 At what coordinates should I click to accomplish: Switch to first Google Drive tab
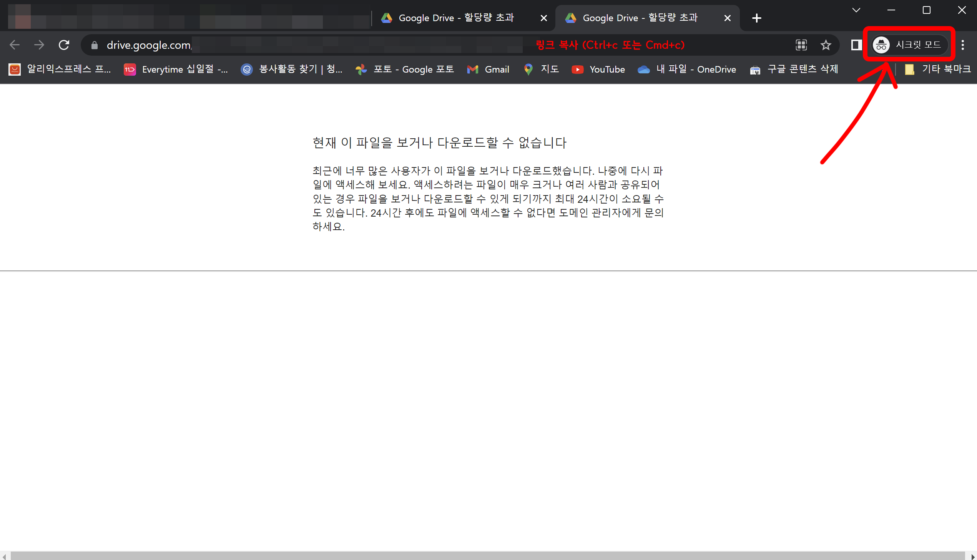(455, 18)
